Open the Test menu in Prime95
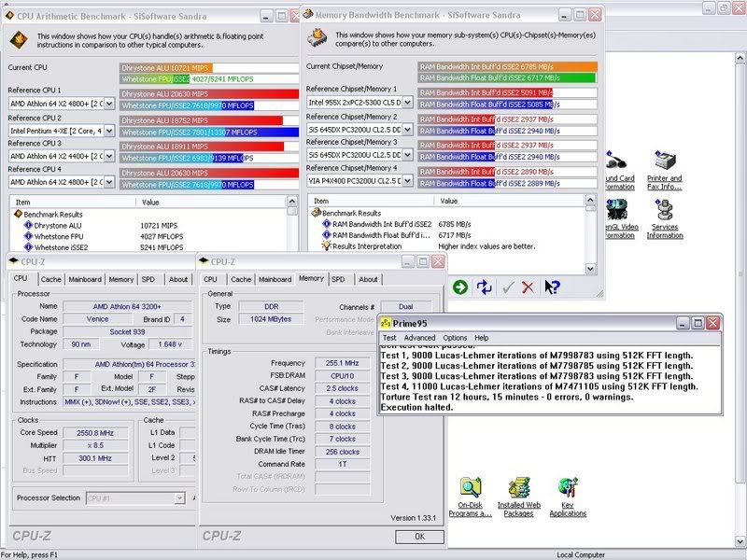The image size is (747, 560). point(389,338)
